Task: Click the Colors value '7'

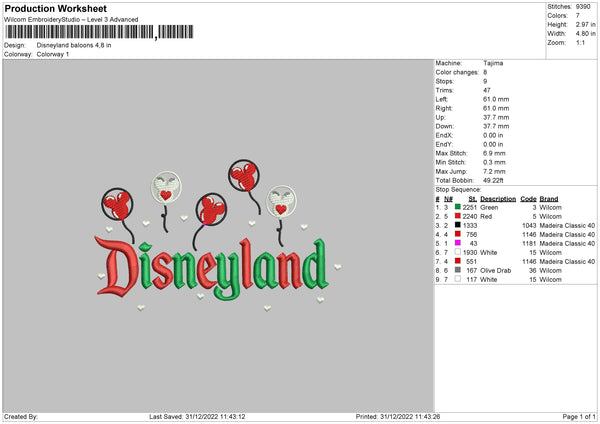Action: pyautogui.click(x=578, y=16)
